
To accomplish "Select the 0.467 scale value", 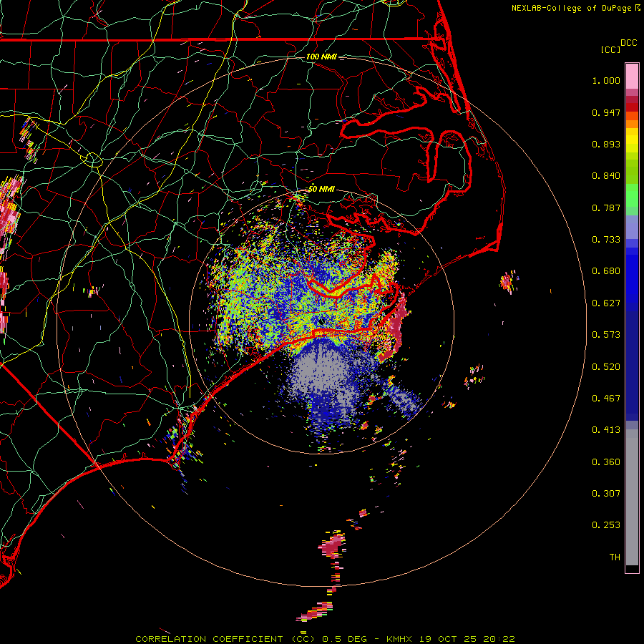I will pos(606,399).
